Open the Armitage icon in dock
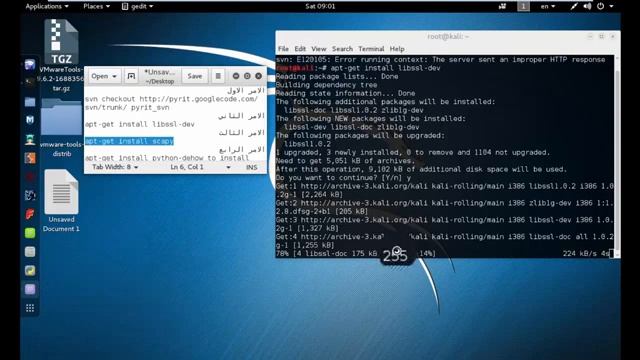640x360 pixels. (30, 139)
